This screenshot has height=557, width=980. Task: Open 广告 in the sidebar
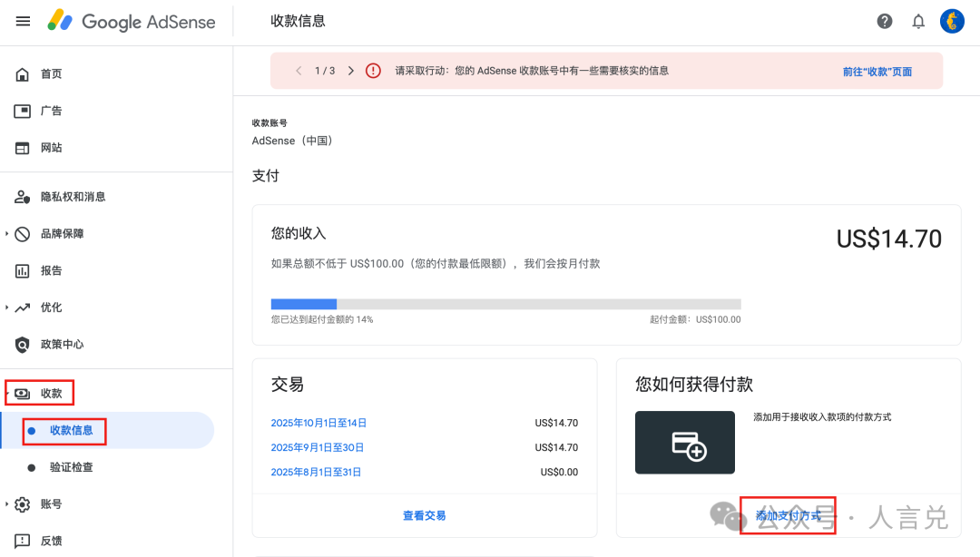click(x=51, y=112)
